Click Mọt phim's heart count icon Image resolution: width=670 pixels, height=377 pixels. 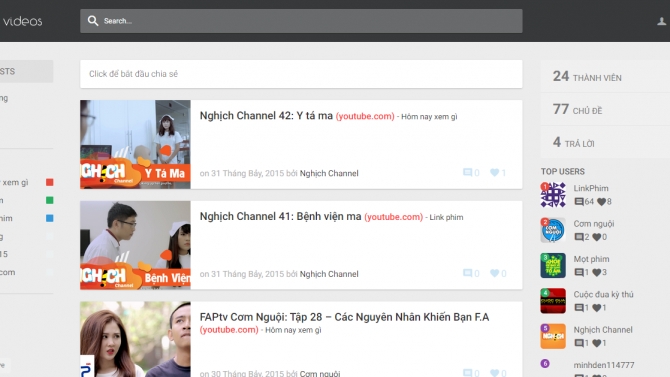[x=597, y=272]
